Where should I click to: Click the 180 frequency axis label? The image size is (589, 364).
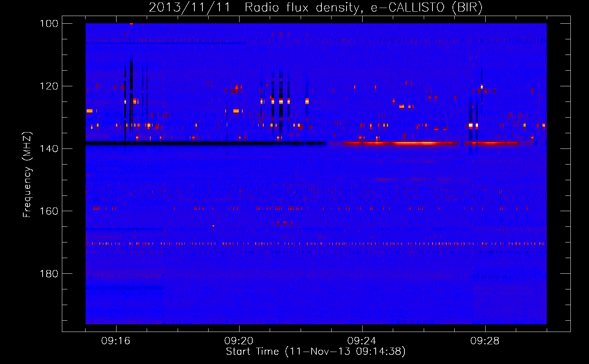click(49, 274)
